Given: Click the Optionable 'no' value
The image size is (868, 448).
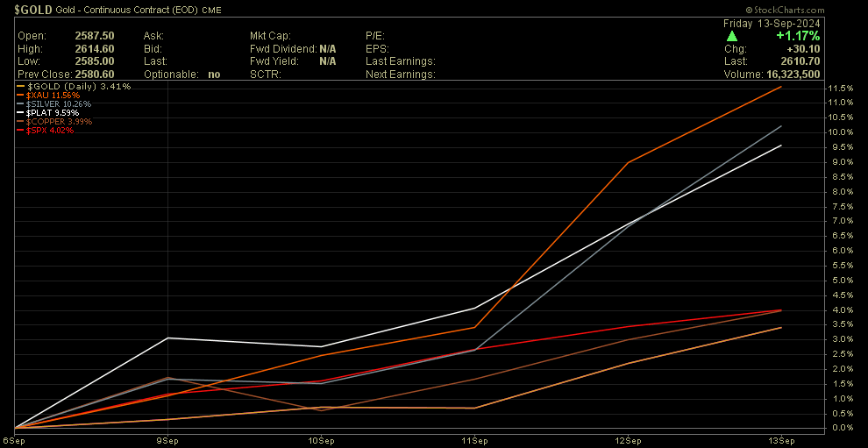Looking at the screenshot, I should pyautogui.click(x=214, y=74).
